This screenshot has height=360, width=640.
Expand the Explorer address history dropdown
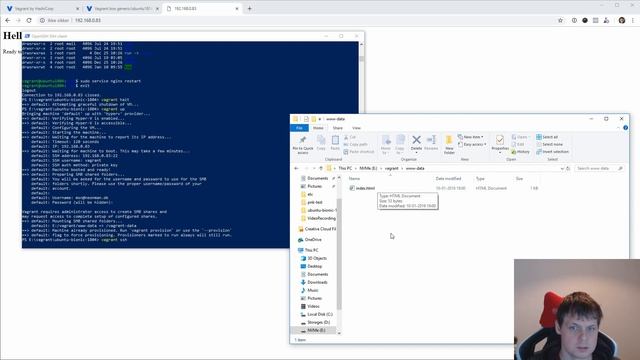pyautogui.click(x=562, y=169)
